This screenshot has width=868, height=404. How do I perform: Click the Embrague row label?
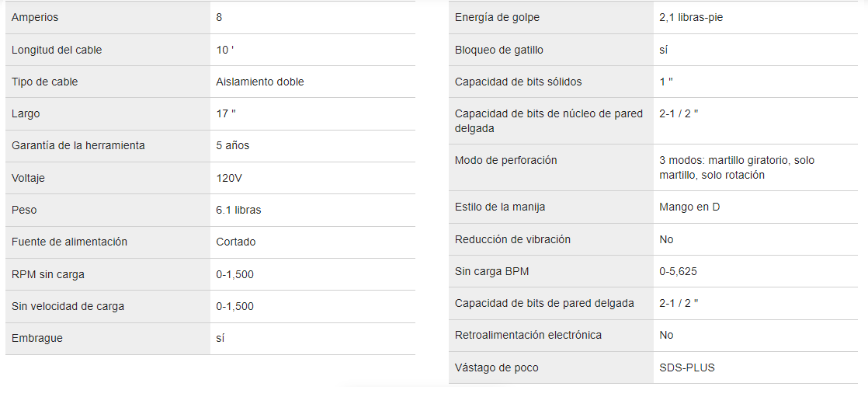tap(37, 339)
